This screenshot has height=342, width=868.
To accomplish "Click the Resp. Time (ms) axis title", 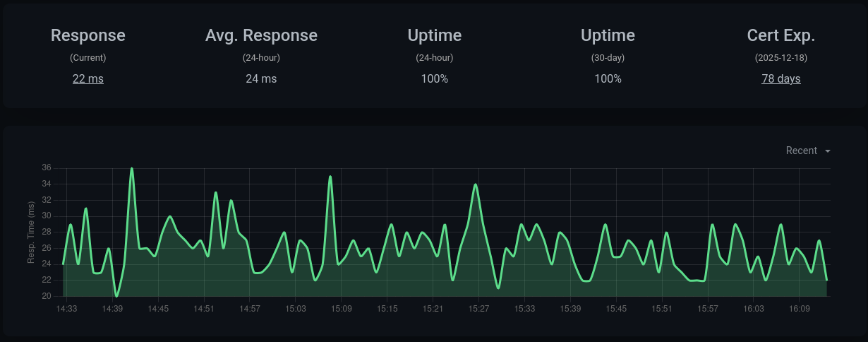I will coord(31,232).
